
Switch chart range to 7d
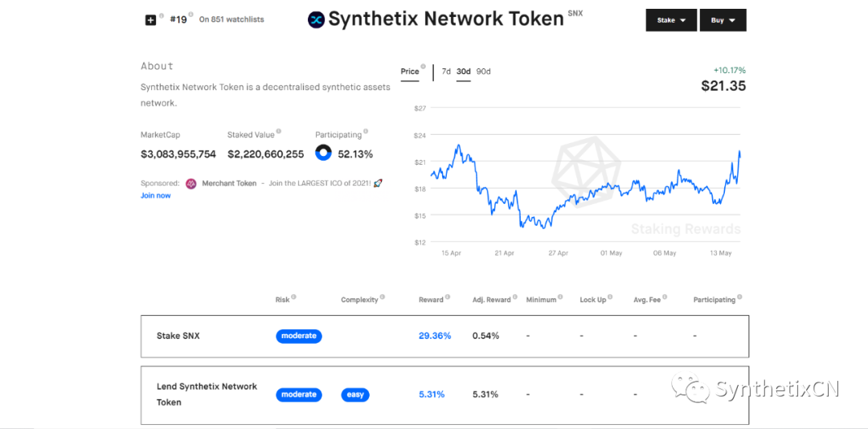446,71
